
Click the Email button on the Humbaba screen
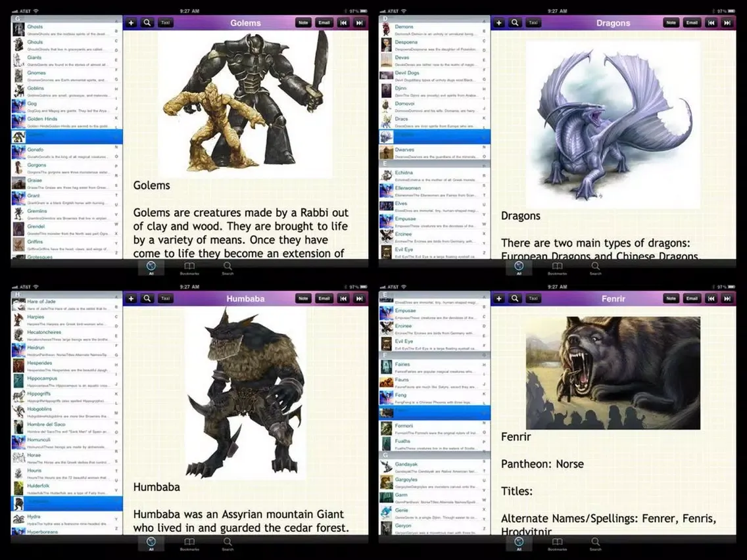click(x=324, y=298)
